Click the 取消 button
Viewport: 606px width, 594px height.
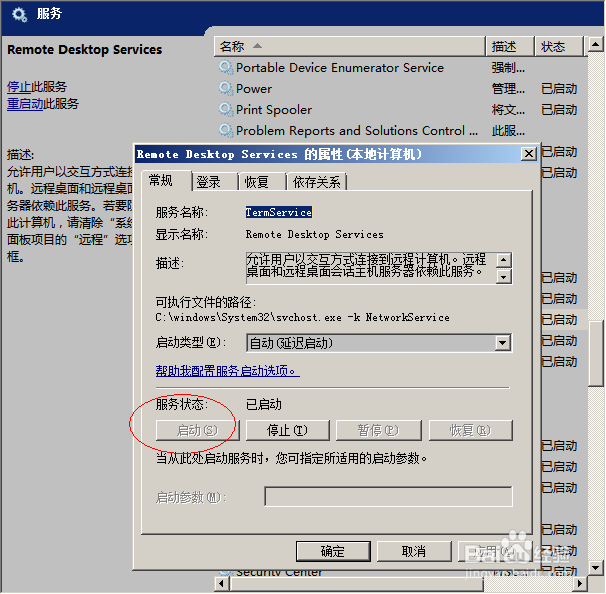coord(414,551)
